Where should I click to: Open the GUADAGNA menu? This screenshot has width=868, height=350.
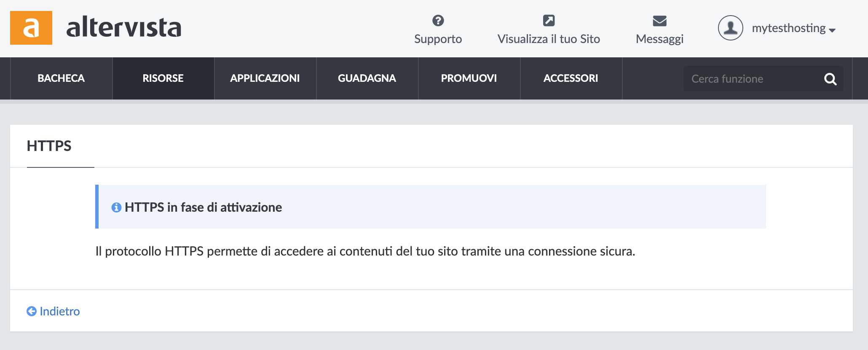point(367,78)
